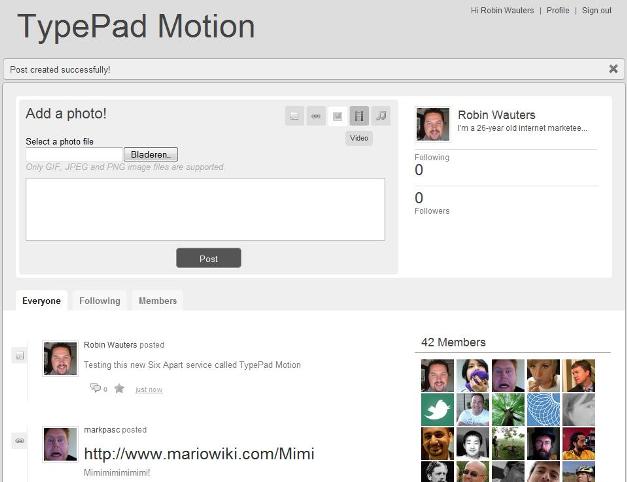Open the cyclist-with-helmet member avatar
Image resolution: width=627 pixels, height=482 pixels.
[578, 472]
